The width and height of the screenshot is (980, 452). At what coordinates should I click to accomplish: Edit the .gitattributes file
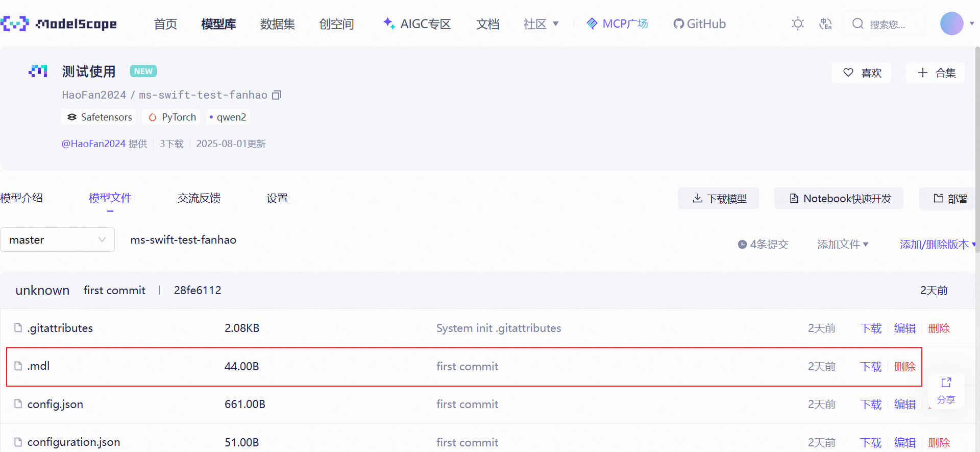905,328
